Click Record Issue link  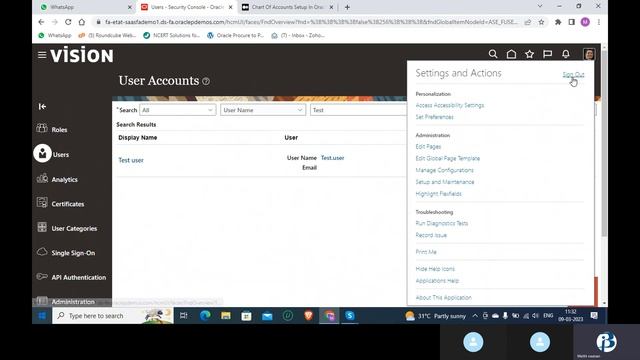pos(431,235)
